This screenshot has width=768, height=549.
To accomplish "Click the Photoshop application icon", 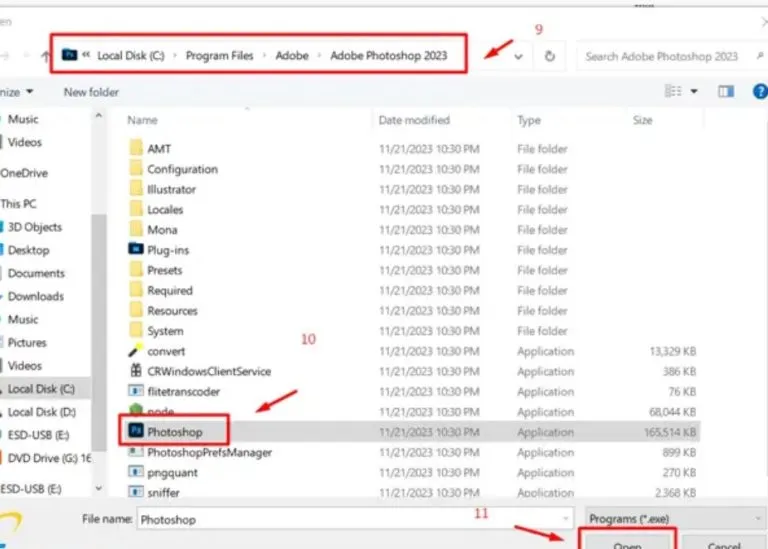I will point(136,430).
